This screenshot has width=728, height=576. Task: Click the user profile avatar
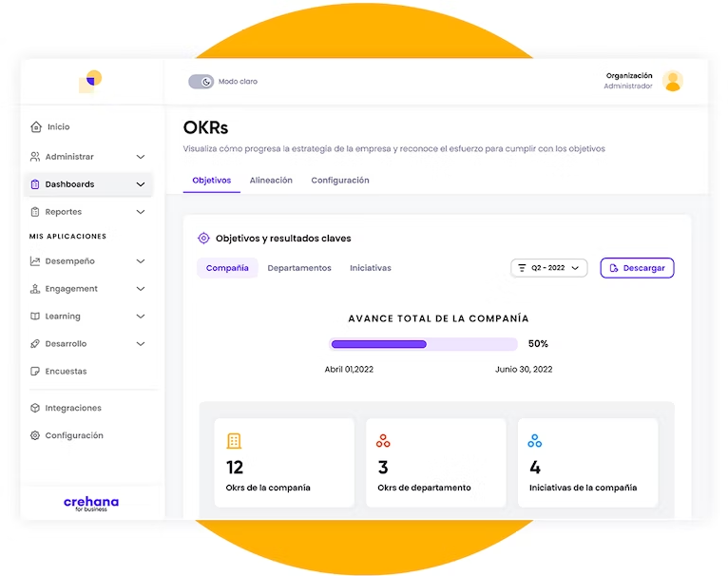pos(673,82)
